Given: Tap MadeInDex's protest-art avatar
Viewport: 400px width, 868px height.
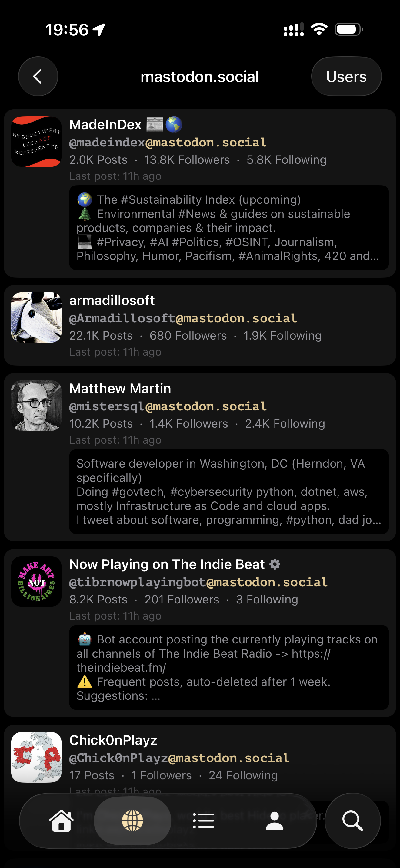Looking at the screenshot, I should (36, 142).
